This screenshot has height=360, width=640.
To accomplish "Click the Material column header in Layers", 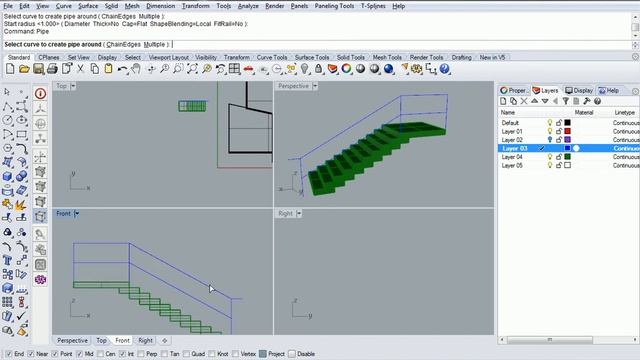I will 584,113.
